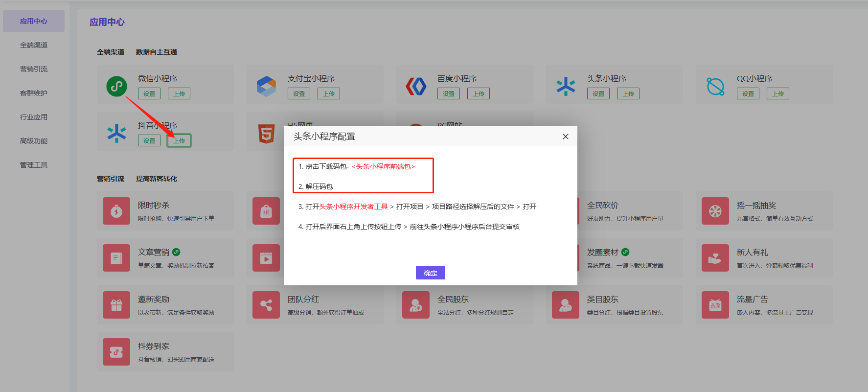Click the Alipay mini program icon
The height and width of the screenshot is (392, 868).
tap(266, 87)
